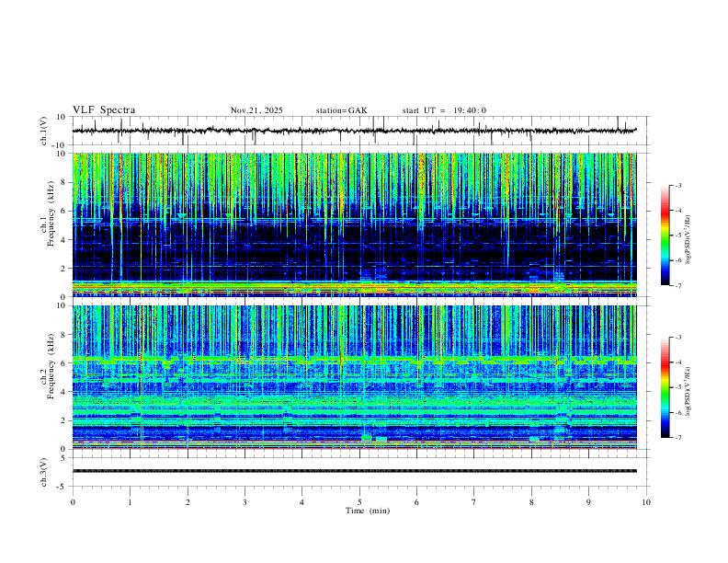Click time axis tick label "6"

[416, 502]
